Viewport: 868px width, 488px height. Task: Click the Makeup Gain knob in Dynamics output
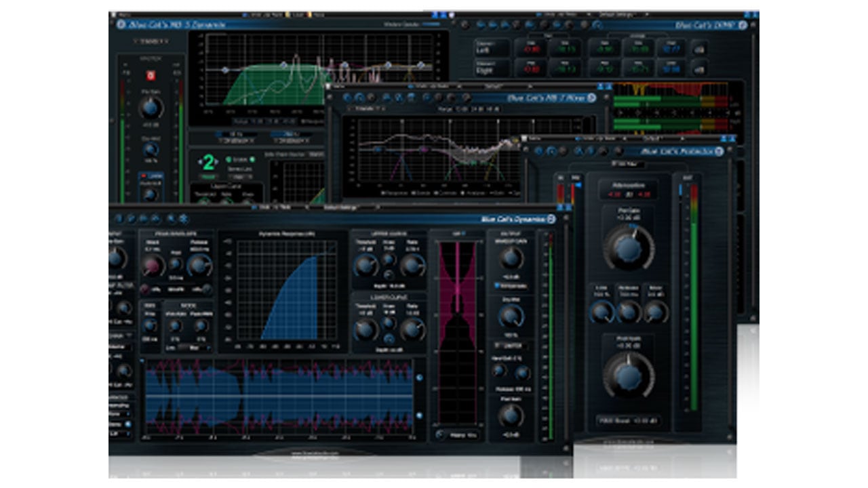[511, 258]
